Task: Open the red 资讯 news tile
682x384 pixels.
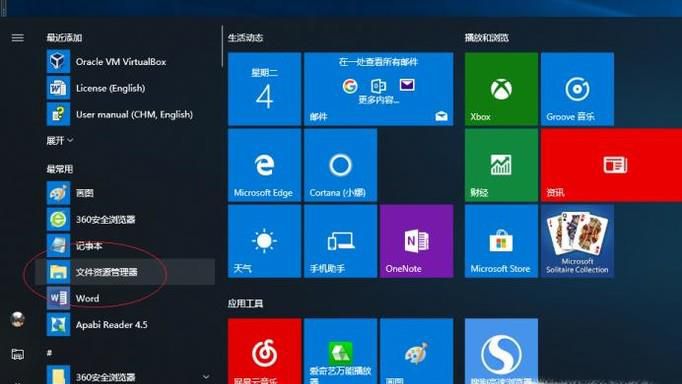Action: (x=612, y=165)
